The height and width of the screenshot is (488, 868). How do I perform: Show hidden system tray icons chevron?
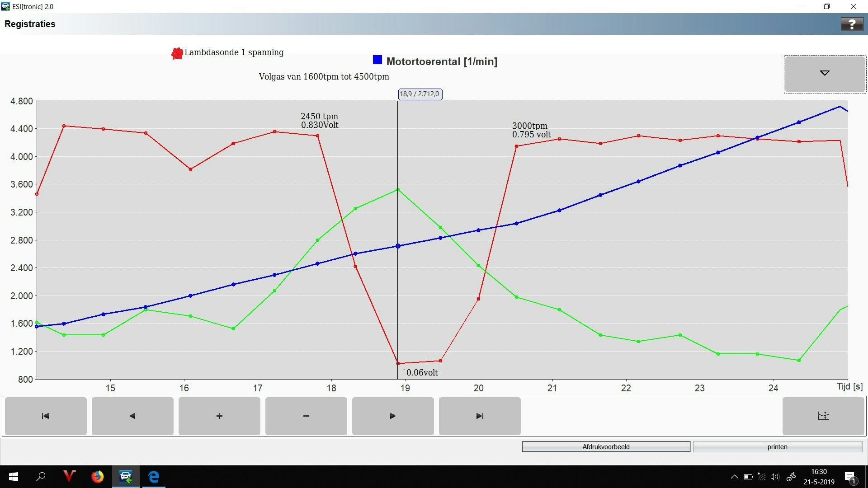[734, 477]
